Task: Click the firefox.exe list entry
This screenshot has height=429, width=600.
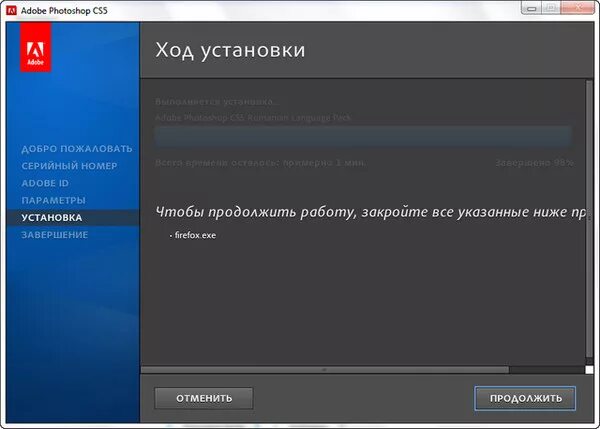Action: click(x=193, y=235)
